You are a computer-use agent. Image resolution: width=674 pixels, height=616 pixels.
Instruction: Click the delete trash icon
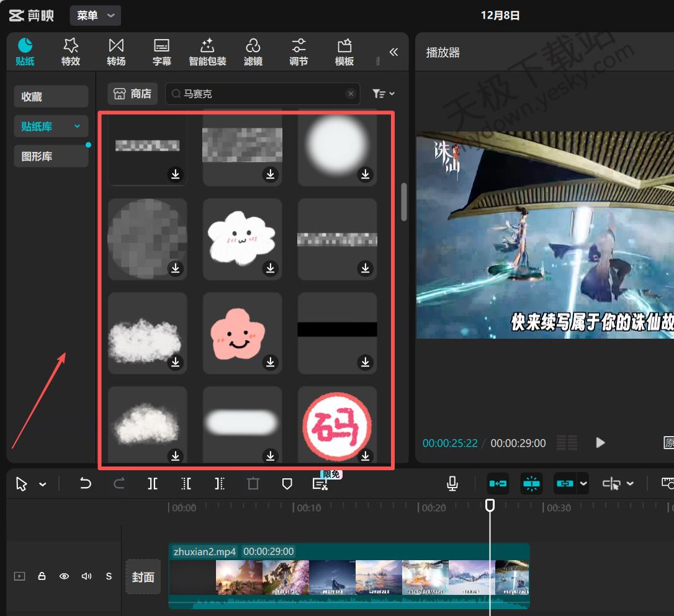click(x=253, y=484)
